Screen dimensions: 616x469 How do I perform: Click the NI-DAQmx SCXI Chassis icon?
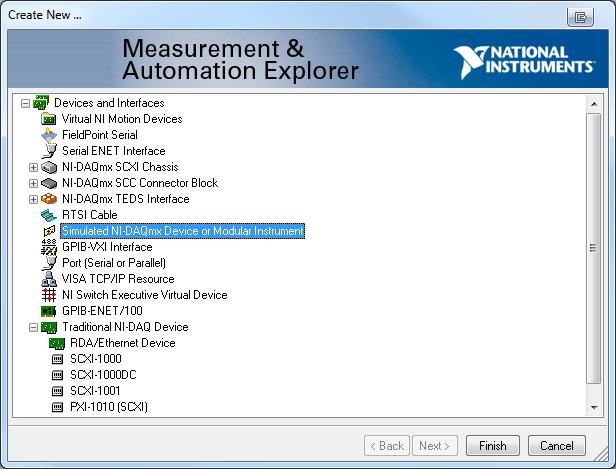click(x=49, y=167)
